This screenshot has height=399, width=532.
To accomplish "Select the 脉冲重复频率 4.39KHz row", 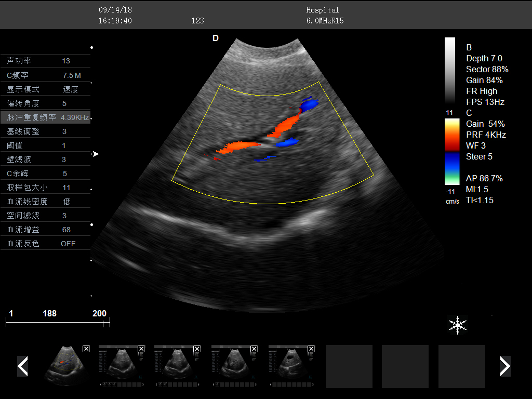I will [45, 117].
